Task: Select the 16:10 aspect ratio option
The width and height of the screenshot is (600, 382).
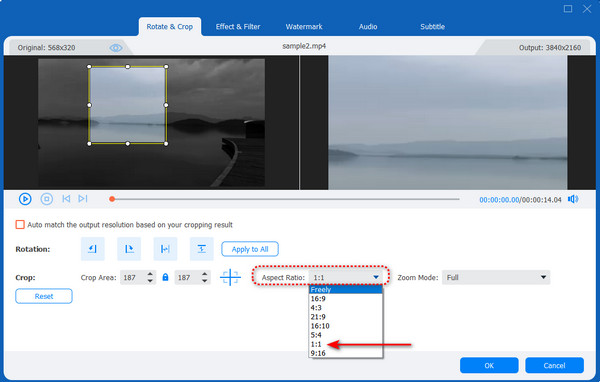Action: tap(346, 326)
